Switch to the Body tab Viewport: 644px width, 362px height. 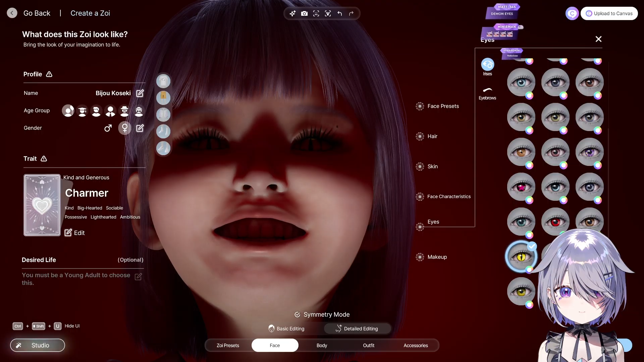[x=322, y=345]
